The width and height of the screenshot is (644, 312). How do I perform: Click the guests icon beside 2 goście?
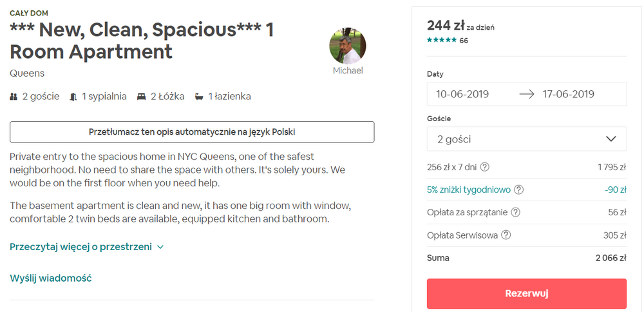click(14, 97)
